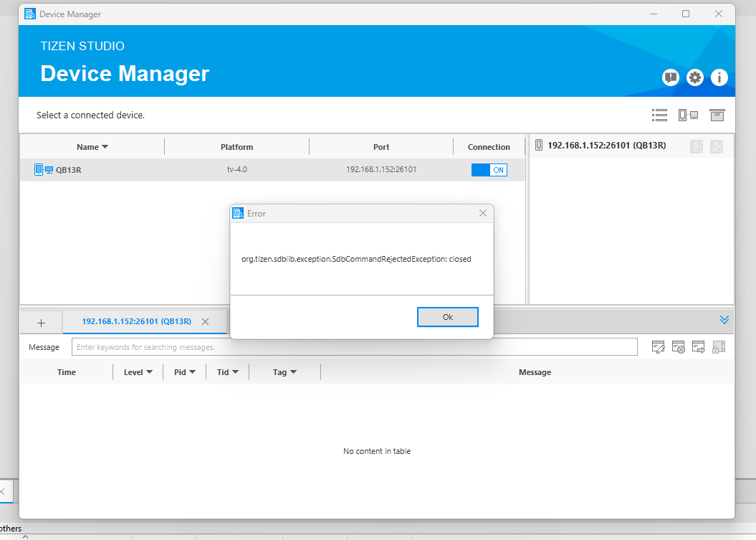Collapse the log panel double chevron
756x540 pixels.
click(724, 320)
